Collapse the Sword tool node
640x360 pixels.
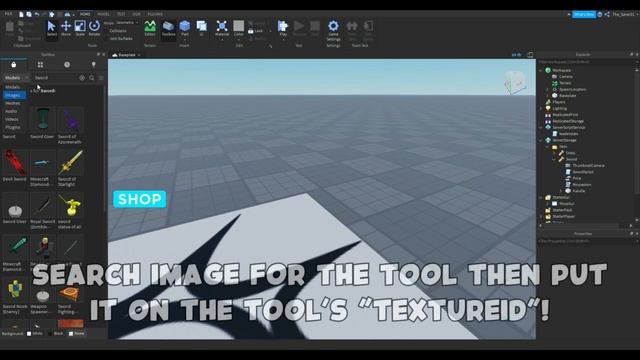tap(554, 159)
